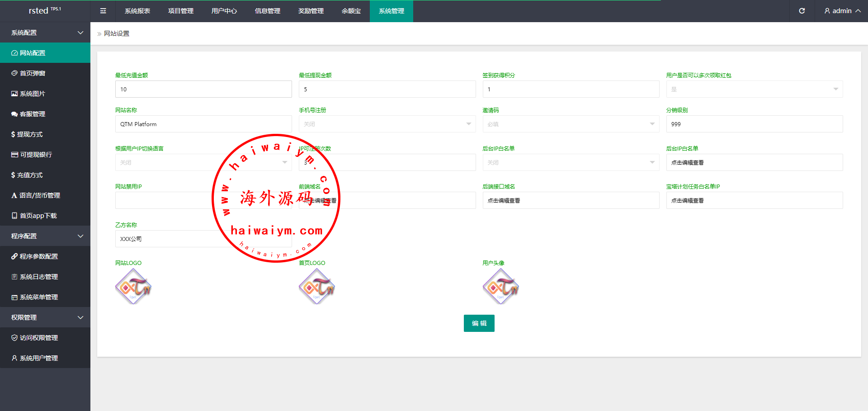Open 可提现银行 sidebar entry

36,155
